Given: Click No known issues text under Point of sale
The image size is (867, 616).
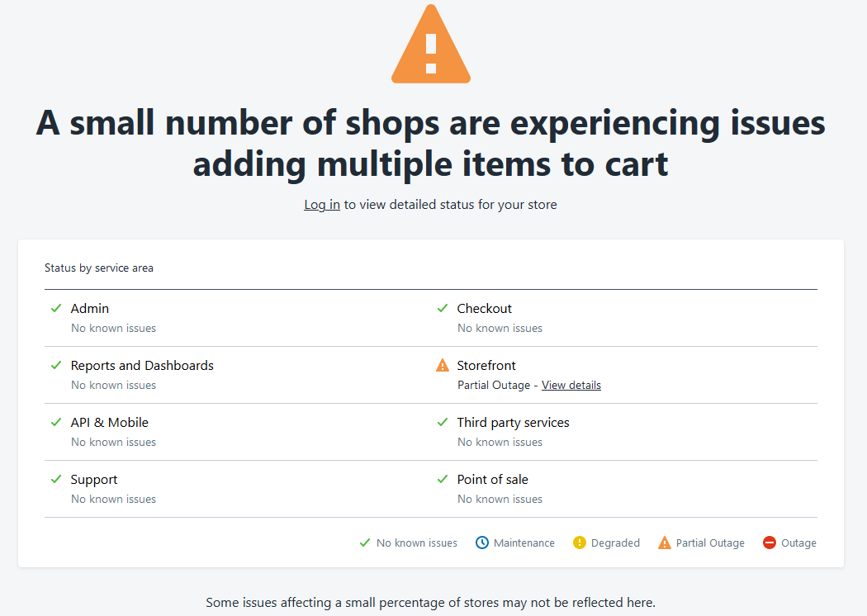Looking at the screenshot, I should [x=500, y=499].
